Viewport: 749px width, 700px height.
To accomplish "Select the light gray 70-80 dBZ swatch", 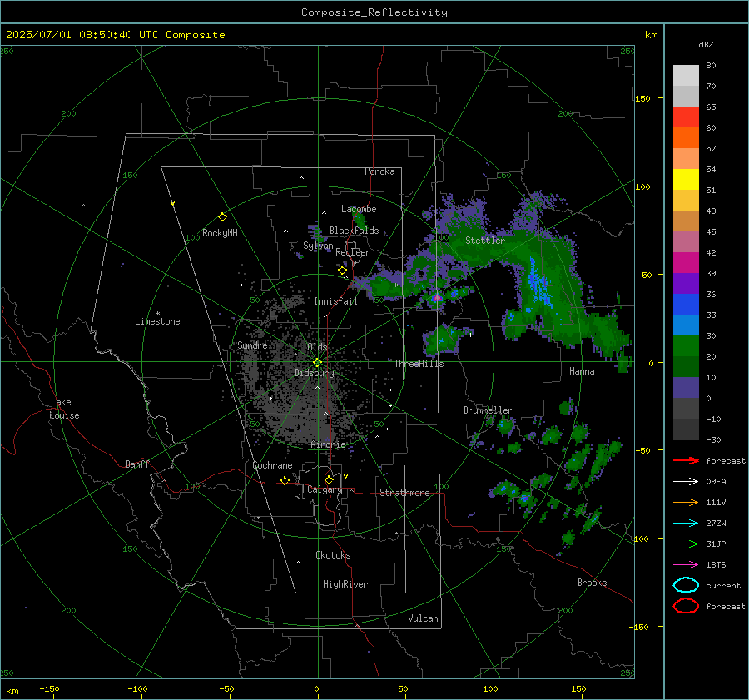I will click(686, 76).
